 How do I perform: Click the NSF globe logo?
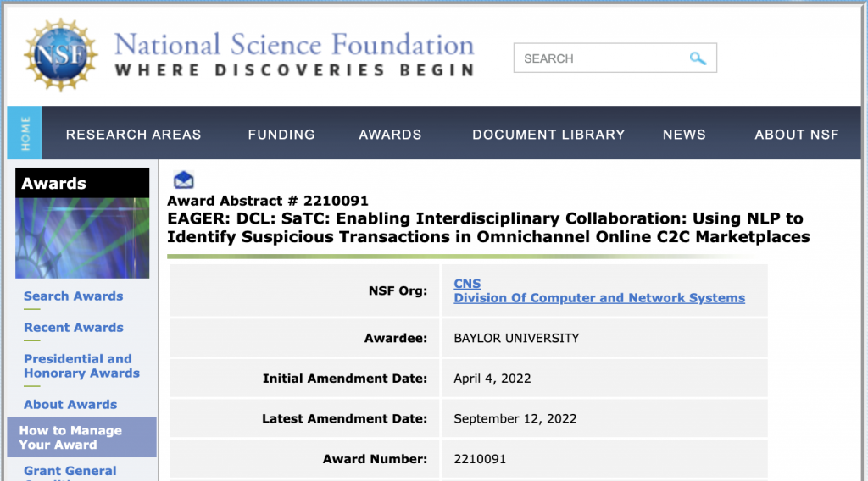(x=61, y=54)
